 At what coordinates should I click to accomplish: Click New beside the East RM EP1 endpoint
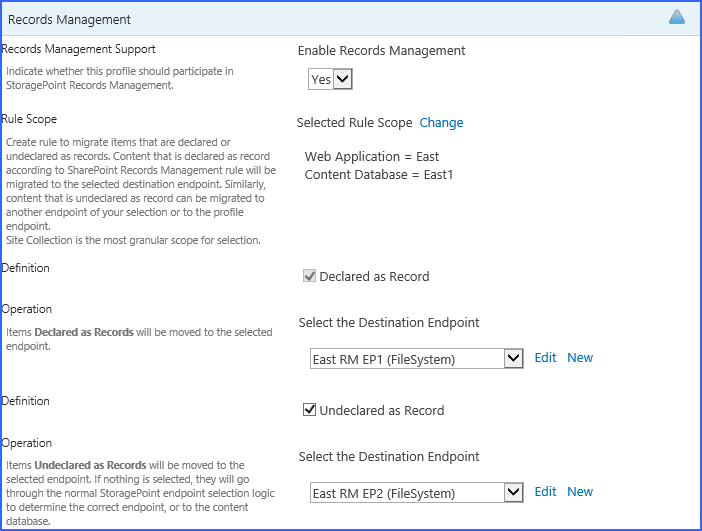(x=580, y=358)
